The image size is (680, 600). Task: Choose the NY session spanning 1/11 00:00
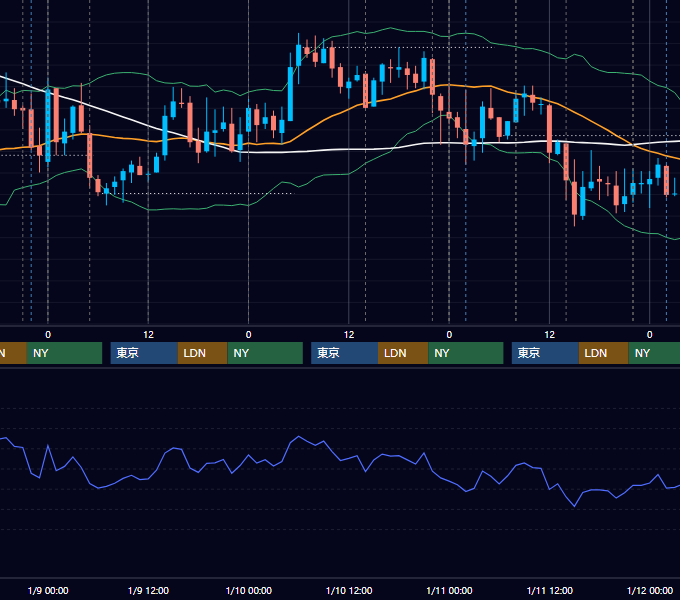tap(466, 353)
